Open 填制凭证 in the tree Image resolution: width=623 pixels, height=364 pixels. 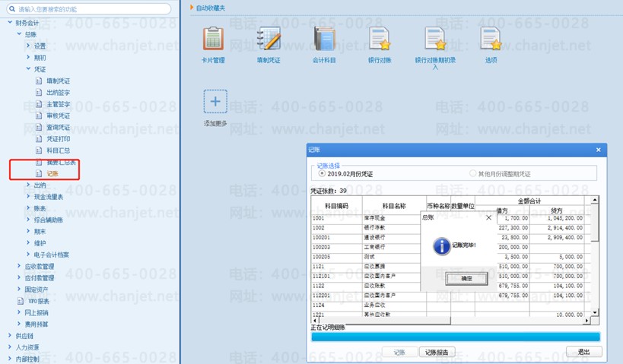(x=58, y=81)
